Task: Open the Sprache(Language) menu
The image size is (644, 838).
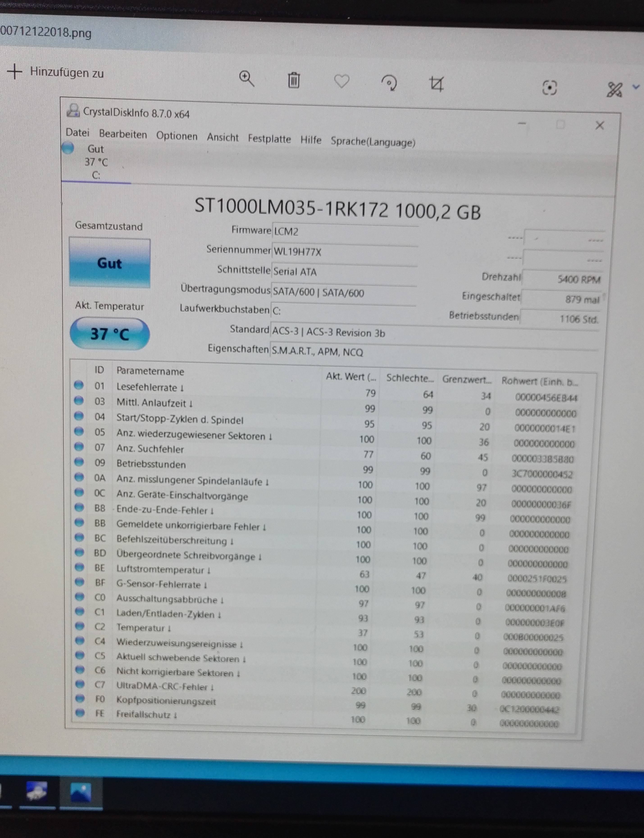Action: 373,142
